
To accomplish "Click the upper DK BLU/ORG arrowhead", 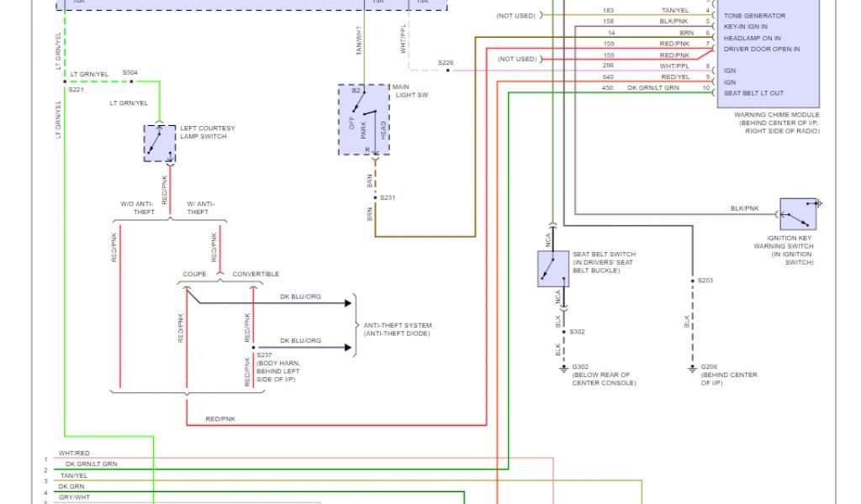I will pos(346,303).
